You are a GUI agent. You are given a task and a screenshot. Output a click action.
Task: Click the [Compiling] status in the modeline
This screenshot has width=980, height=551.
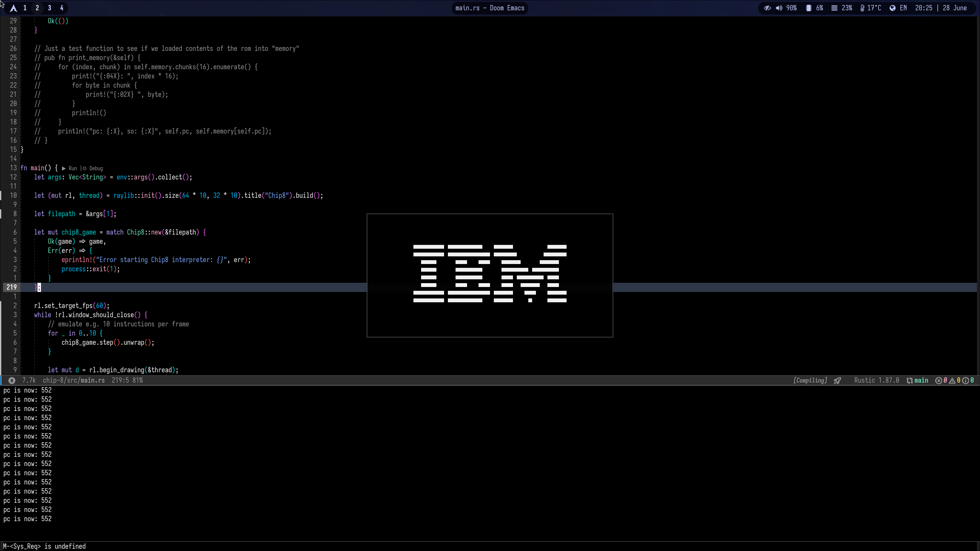coord(810,380)
